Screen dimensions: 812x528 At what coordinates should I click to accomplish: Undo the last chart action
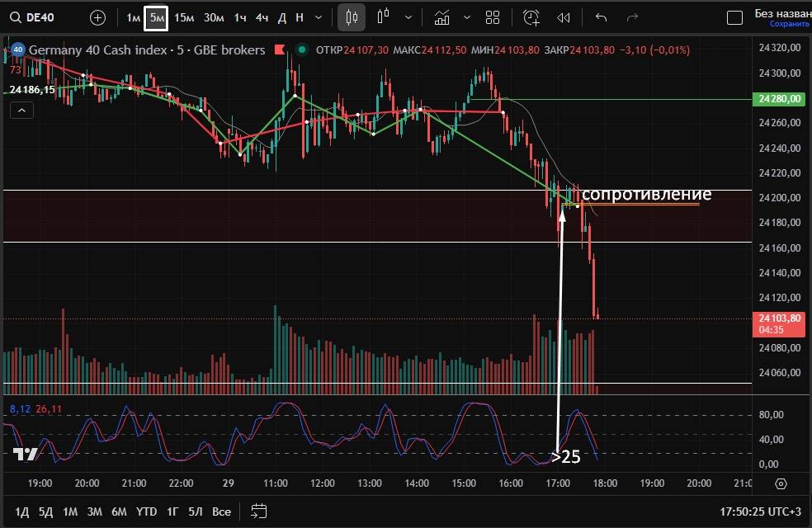(x=601, y=17)
